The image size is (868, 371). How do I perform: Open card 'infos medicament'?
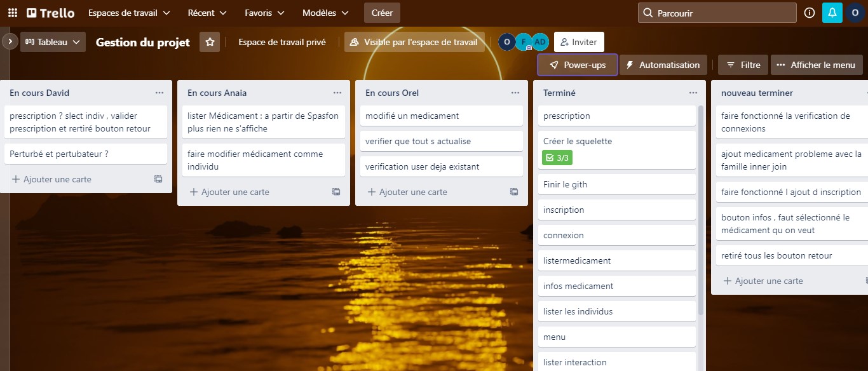[617, 286]
